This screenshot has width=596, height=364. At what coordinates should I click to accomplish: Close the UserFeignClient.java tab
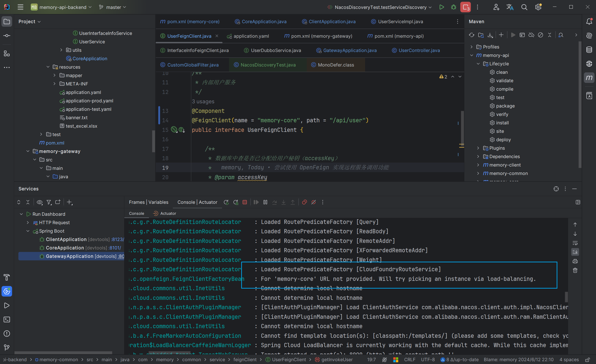tap(217, 36)
